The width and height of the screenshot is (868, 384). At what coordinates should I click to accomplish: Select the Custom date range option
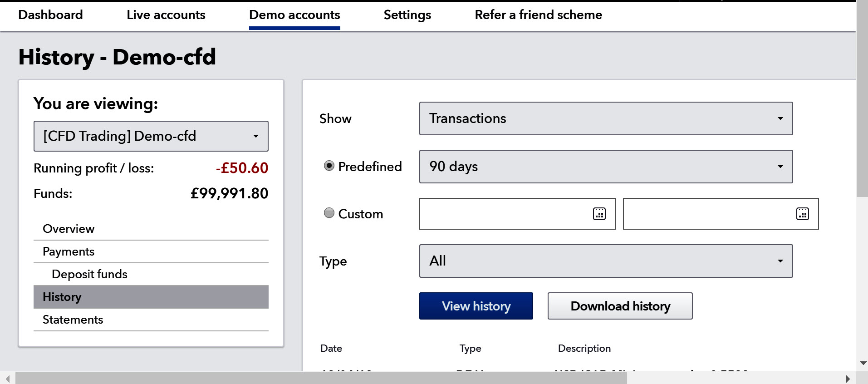click(329, 213)
